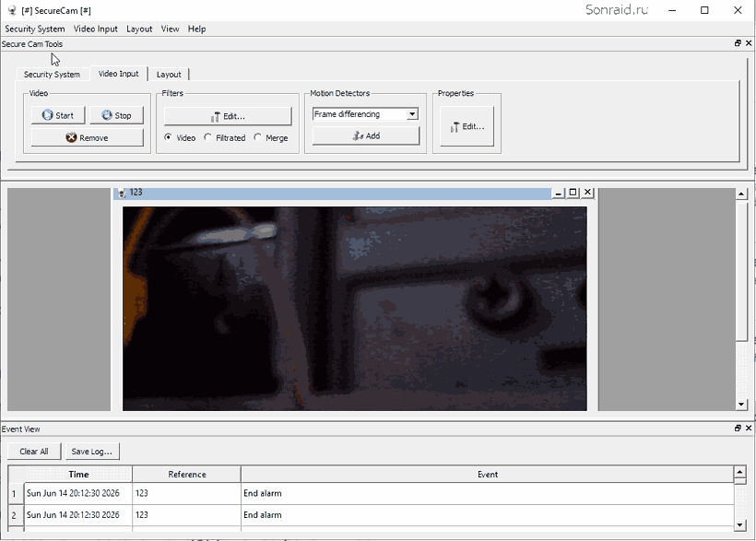The height and width of the screenshot is (541, 756).
Task: Switch to the Security System tab
Action: pyautogui.click(x=52, y=75)
